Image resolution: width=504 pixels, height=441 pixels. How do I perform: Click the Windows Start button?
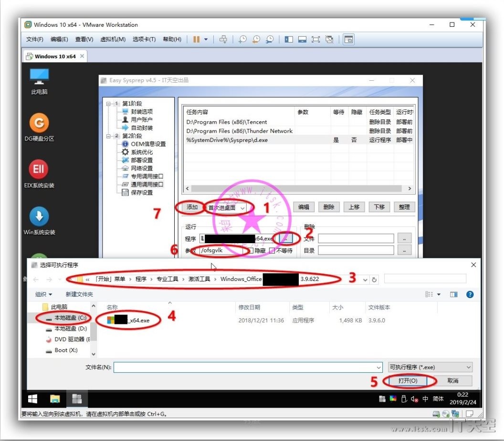coord(32,399)
